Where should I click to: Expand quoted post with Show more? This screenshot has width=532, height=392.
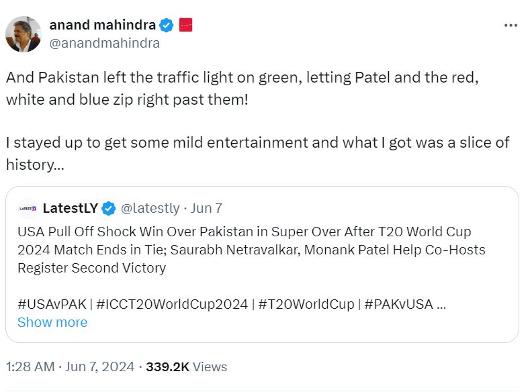tap(52, 322)
